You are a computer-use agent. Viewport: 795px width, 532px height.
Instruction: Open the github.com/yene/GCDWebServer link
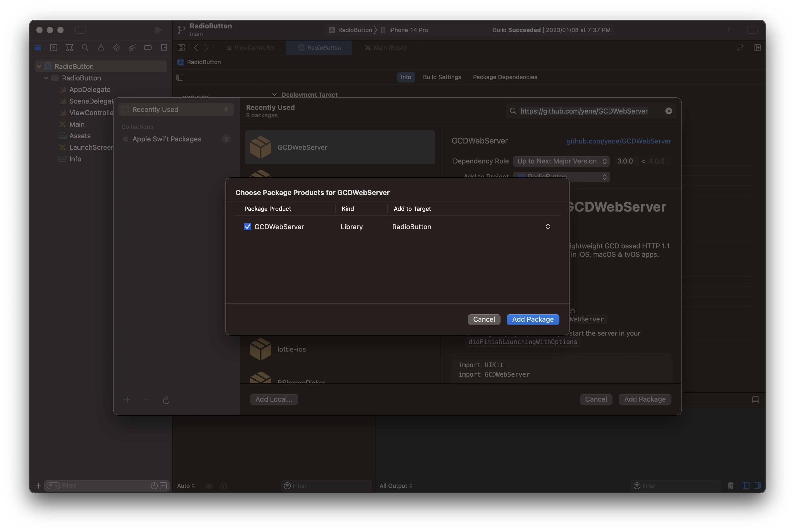coord(618,141)
